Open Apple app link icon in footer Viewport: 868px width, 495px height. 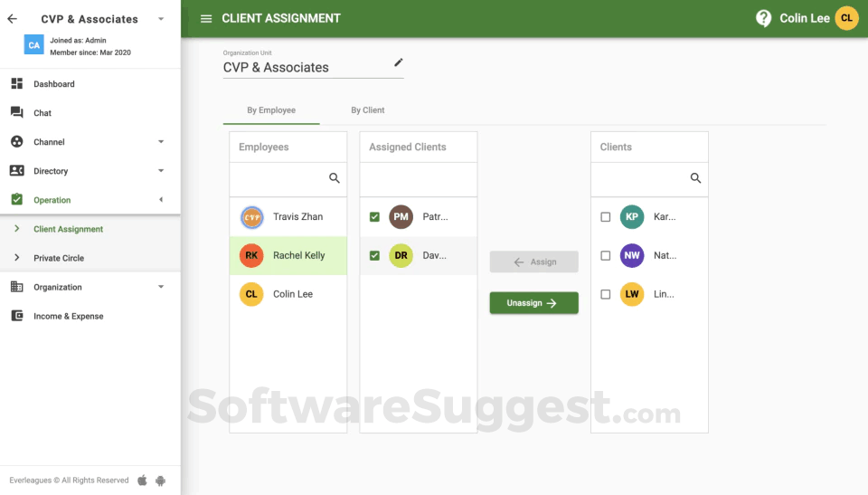(x=142, y=480)
